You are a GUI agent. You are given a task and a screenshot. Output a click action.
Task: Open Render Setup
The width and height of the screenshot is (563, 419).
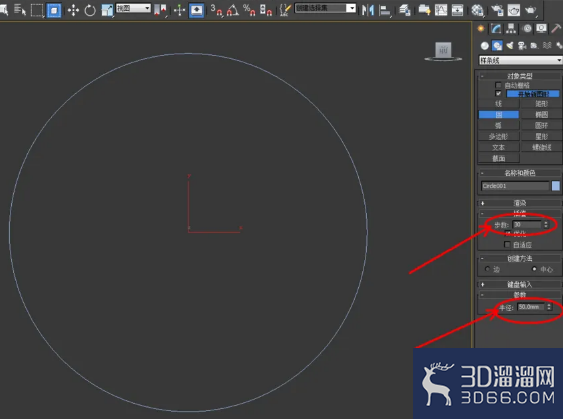coord(497,10)
